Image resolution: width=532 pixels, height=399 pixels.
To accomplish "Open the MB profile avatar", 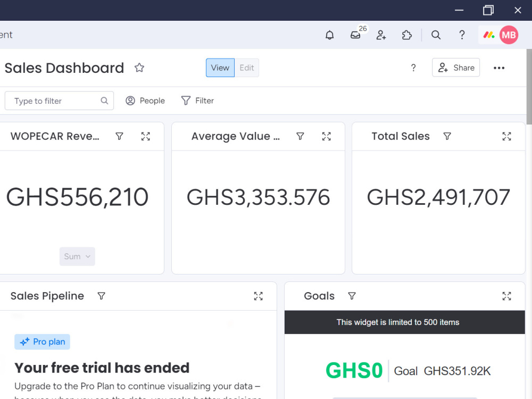I will [509, 35].
